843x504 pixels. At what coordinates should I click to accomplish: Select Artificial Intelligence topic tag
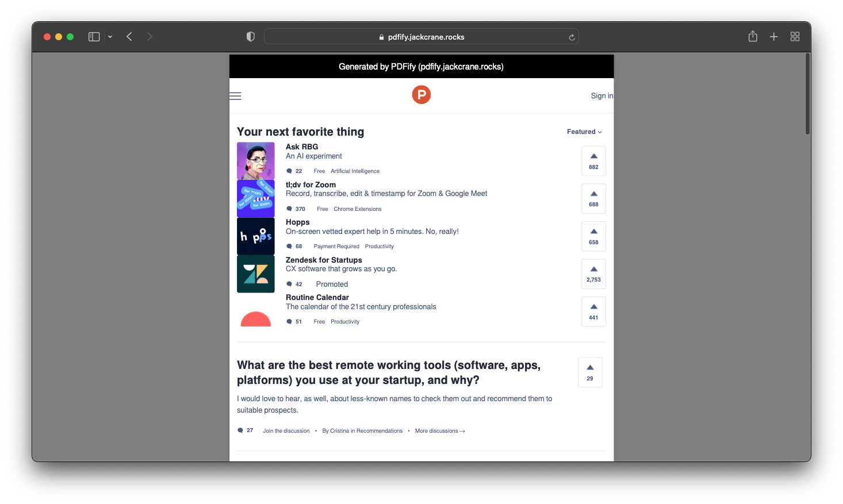(355, 171)
